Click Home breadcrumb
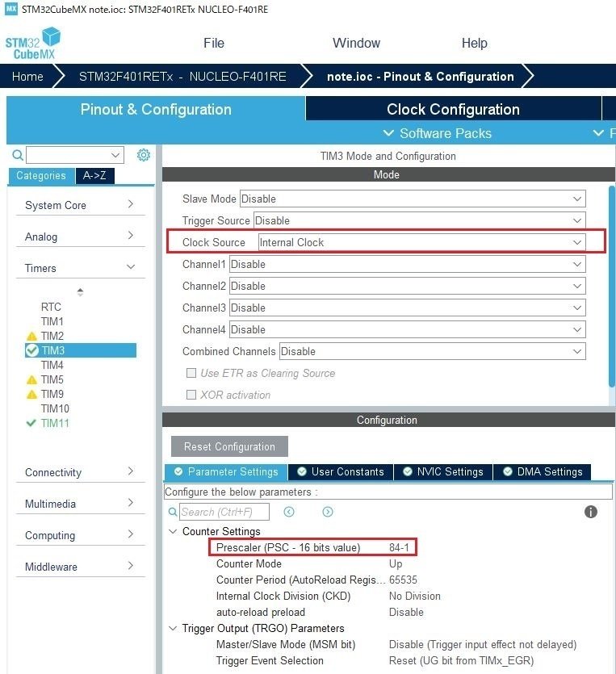 [27, 77]
